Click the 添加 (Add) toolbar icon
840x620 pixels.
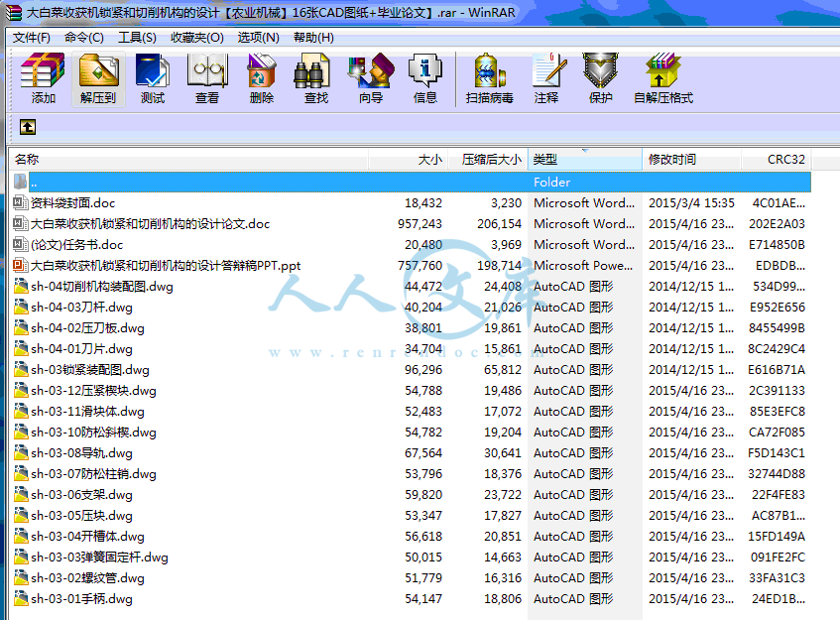click(43, 78)
